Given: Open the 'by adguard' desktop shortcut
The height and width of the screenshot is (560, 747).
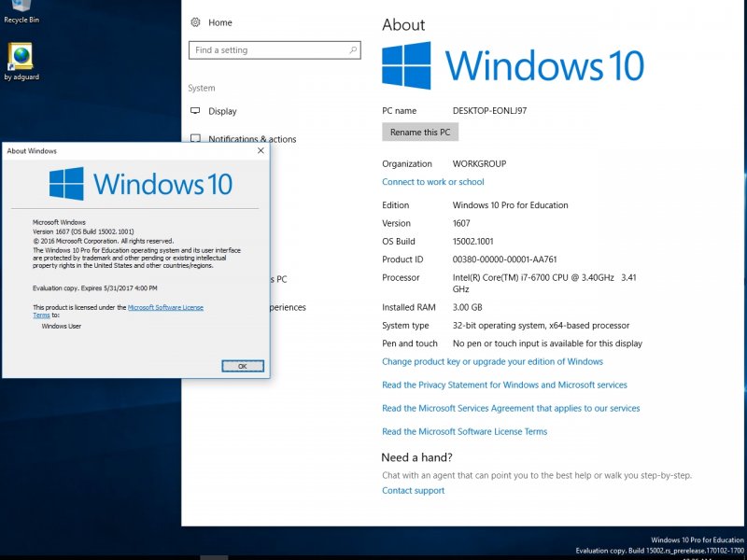Looking at the screenshot, I should (x=21, y=62).
